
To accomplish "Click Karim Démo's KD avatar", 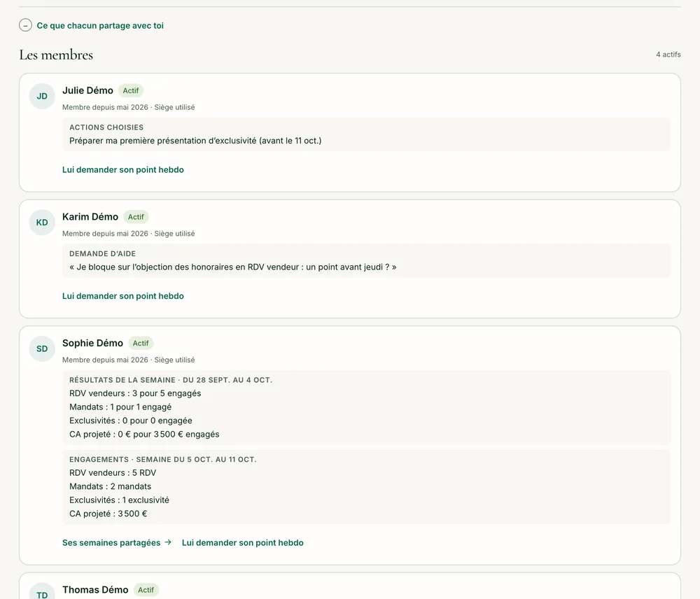I will coord(42,223).
